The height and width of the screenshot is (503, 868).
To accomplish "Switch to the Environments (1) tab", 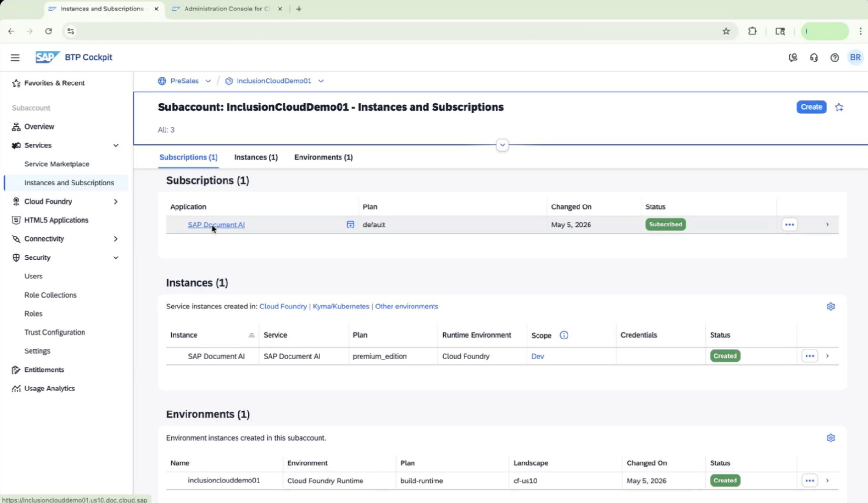I will click(x=323, y=157).
